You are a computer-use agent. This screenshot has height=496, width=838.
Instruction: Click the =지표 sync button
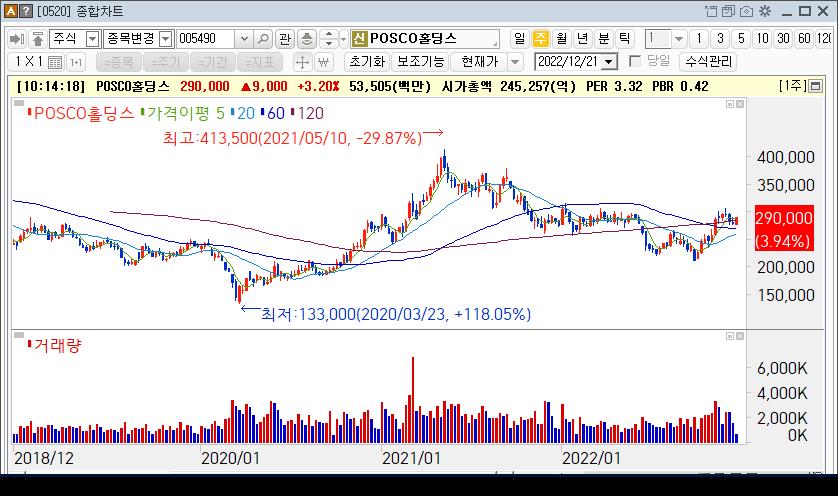click(260, 63)
